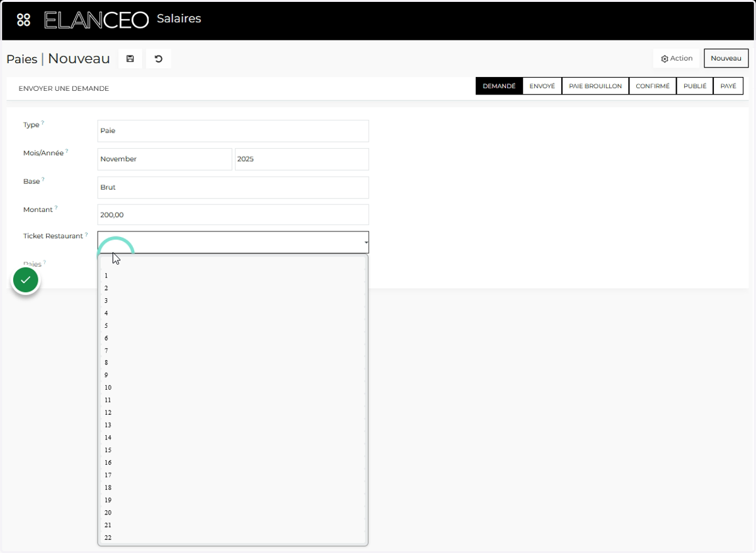Image resolution: width=756 pixels, height=553 pixels.
Task: Discard changes with the undo arrow icon
Action: coord(159,59)
